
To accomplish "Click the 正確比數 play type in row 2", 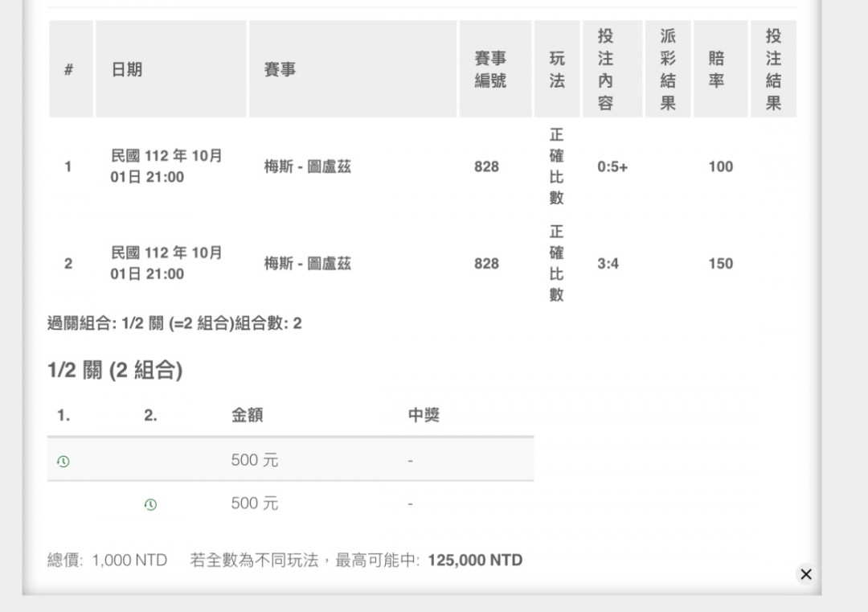I will click(556, 263).
